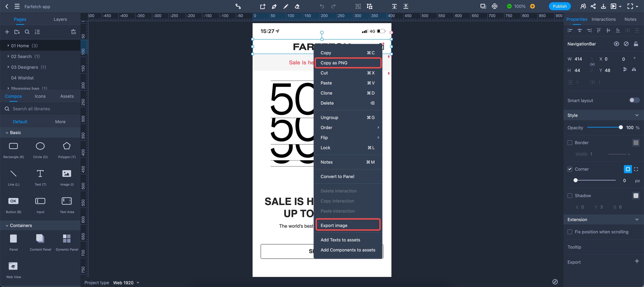The width and height of the screenshot is (644, 287).
Task: Click the Share icon
Action: [593, 6]
